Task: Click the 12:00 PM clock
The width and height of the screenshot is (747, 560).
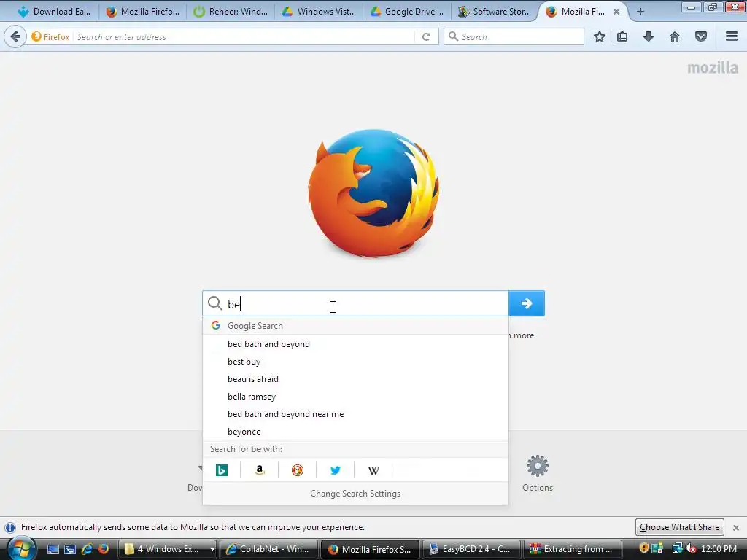Action: click(x=719, y=549)
